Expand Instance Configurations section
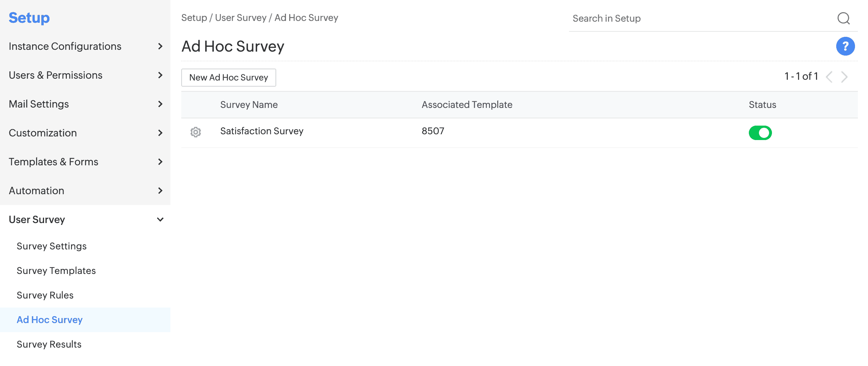Viewport: 868px width, 366px height. coord(85,46)
